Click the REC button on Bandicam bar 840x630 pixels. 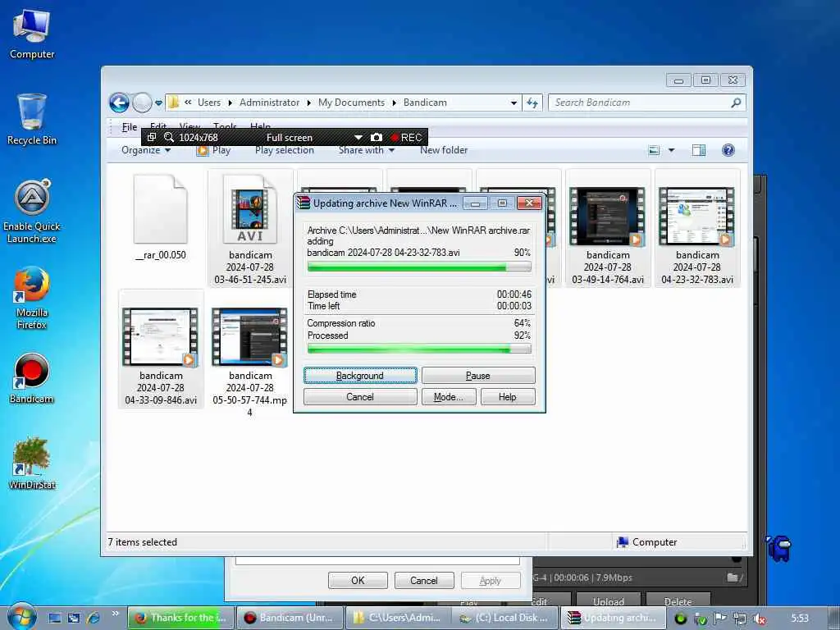click(407, 138)
